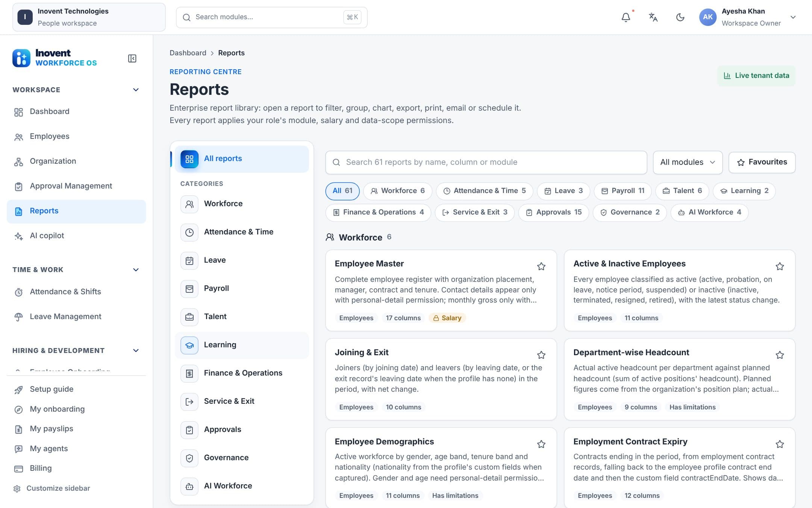
Task: Choose Learning in the Categories list
Action: pos(242,345)
